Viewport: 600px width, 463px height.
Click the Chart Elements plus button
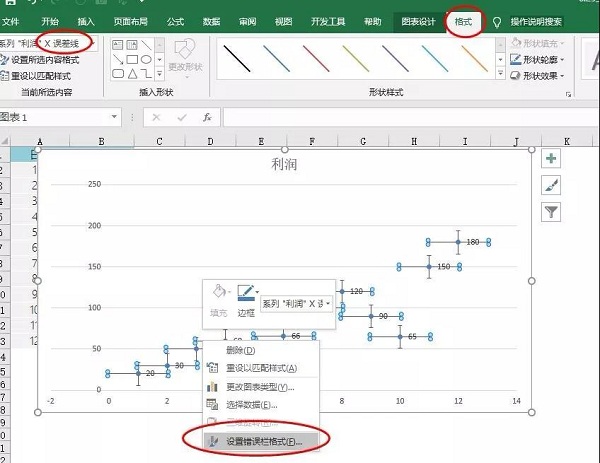point(551,158)
